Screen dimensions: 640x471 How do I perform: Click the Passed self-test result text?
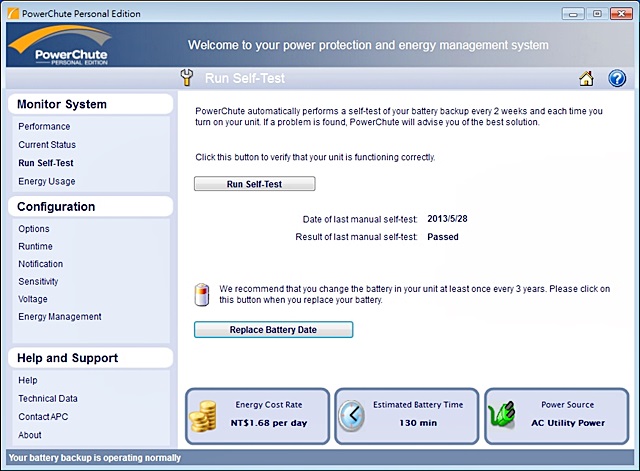(442, 237)
